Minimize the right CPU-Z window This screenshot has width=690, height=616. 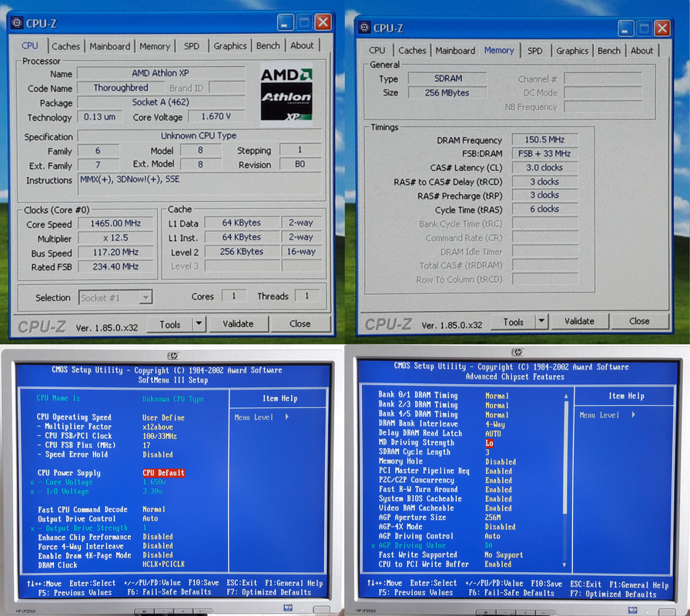(626, 28)
